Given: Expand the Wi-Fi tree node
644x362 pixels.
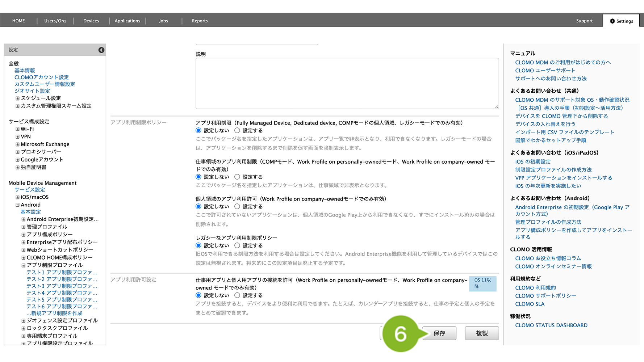Looking at the screenshot, I should [x=17, y=129].
